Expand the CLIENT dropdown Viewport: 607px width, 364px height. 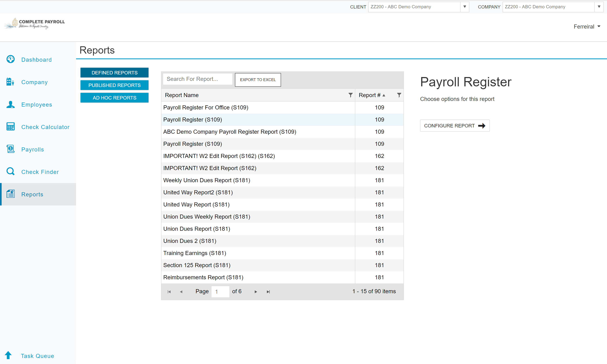[x=464, y=7]
